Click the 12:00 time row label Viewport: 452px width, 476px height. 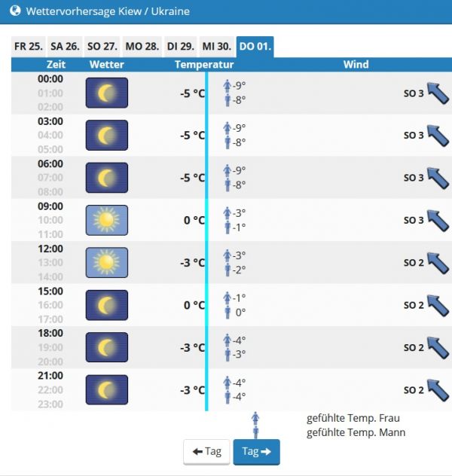(50, 249)
